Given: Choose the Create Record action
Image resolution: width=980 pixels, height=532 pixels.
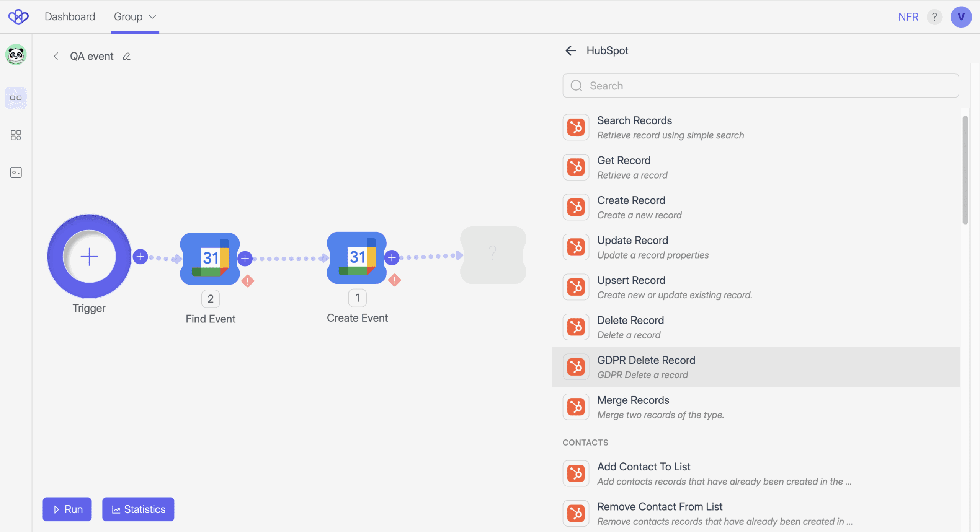Looking at the screenshot, I should point(756,207).
